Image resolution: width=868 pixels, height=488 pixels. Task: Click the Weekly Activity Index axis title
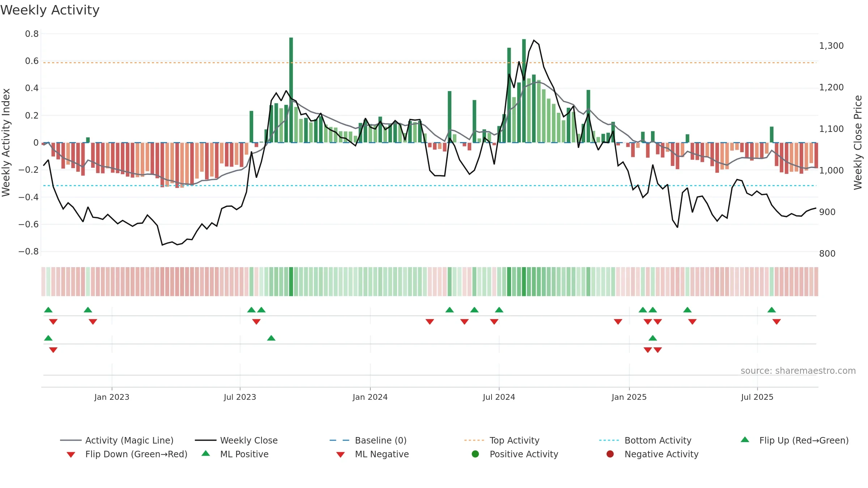coord(6,142)
